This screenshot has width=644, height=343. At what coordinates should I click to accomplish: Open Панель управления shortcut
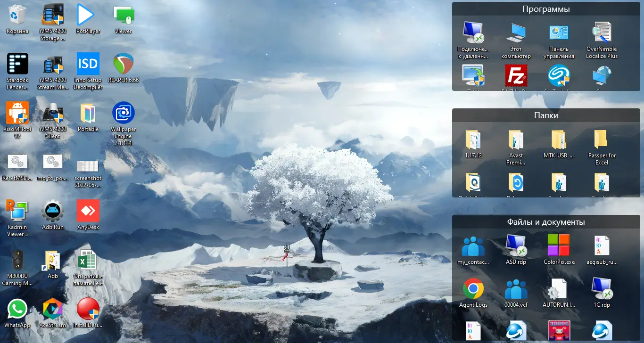559,33
